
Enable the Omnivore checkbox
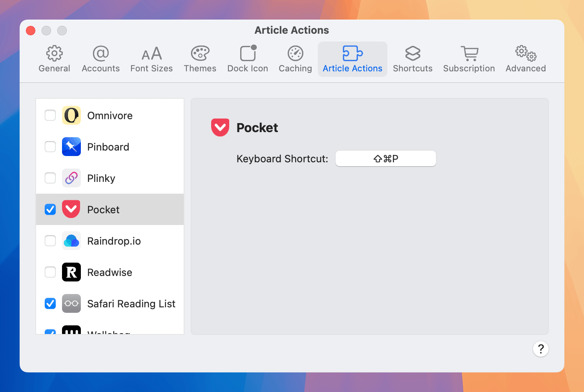(50, 115)
